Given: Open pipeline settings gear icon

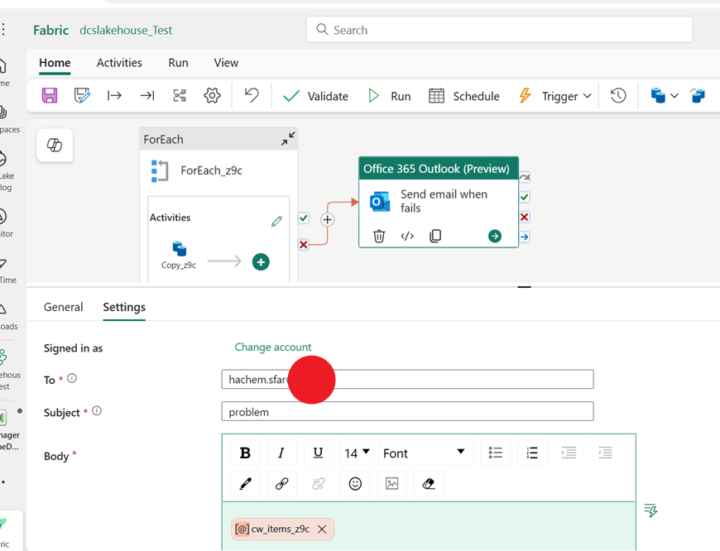Looking at the screenshot, I should click(212, 96).
